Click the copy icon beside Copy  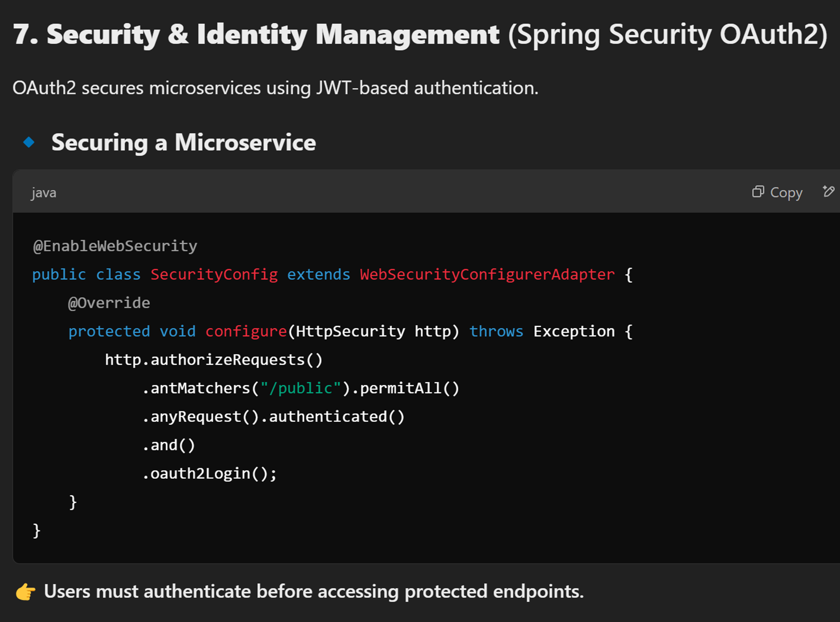coord(758,191)
